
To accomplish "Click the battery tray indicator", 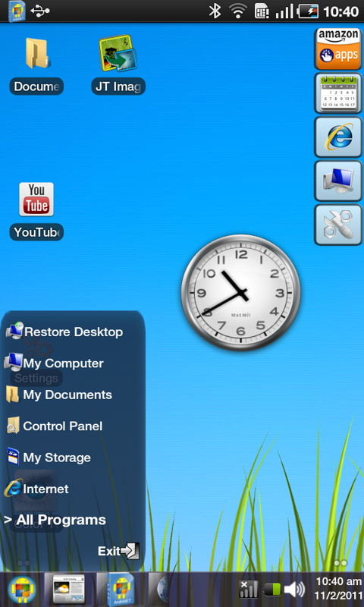I will tap(271, 590).
